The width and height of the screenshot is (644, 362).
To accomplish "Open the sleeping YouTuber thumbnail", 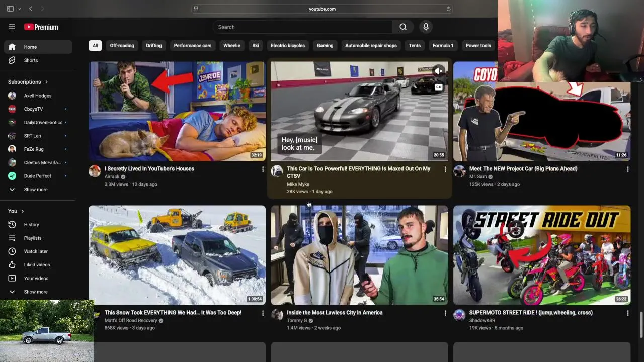I will (177, 111).
